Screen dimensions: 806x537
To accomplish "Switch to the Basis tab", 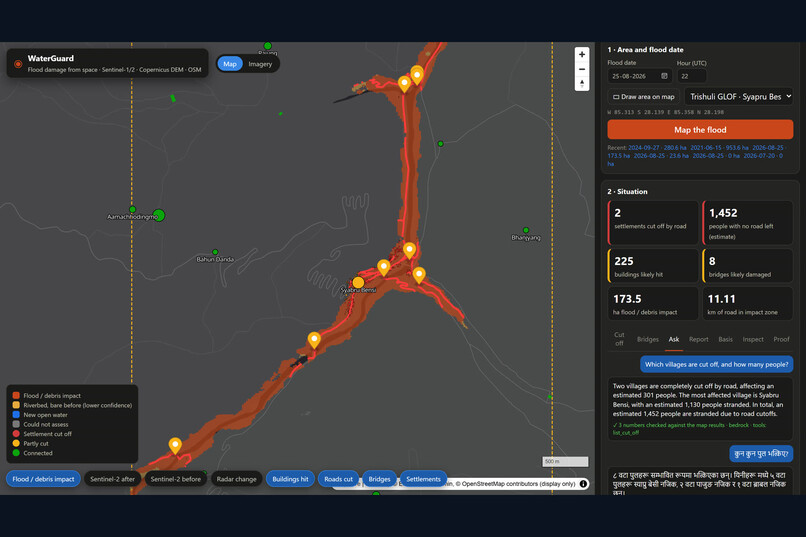I will (725, 339).
